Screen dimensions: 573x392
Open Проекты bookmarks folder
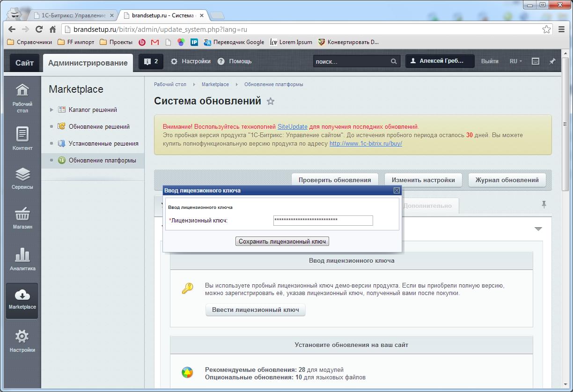(116, 42)
